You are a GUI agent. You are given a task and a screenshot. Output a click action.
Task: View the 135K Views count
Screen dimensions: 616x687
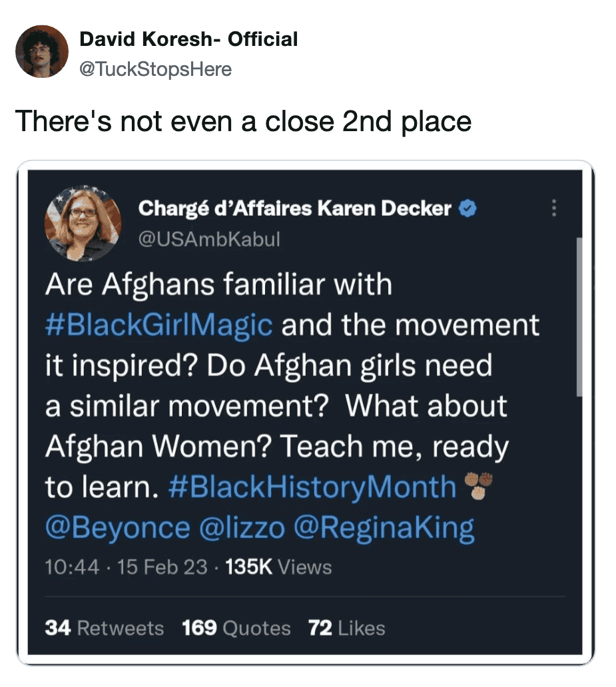pos(279,567)
